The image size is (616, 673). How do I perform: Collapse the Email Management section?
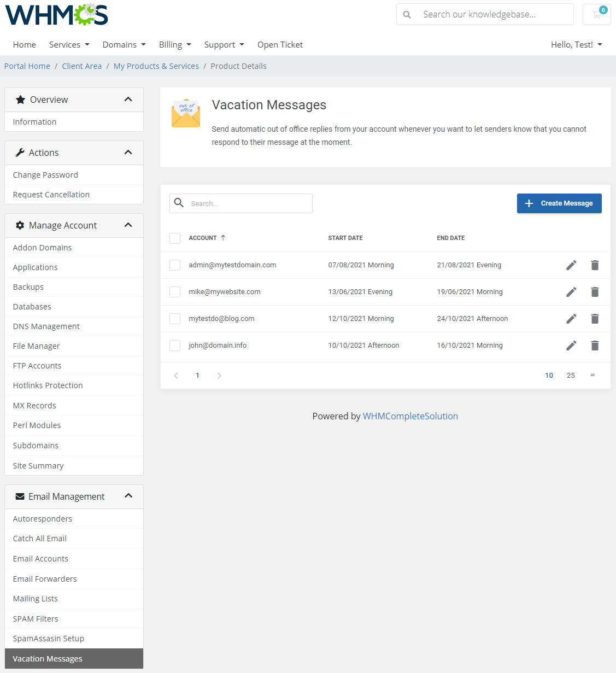pos(128,496)
